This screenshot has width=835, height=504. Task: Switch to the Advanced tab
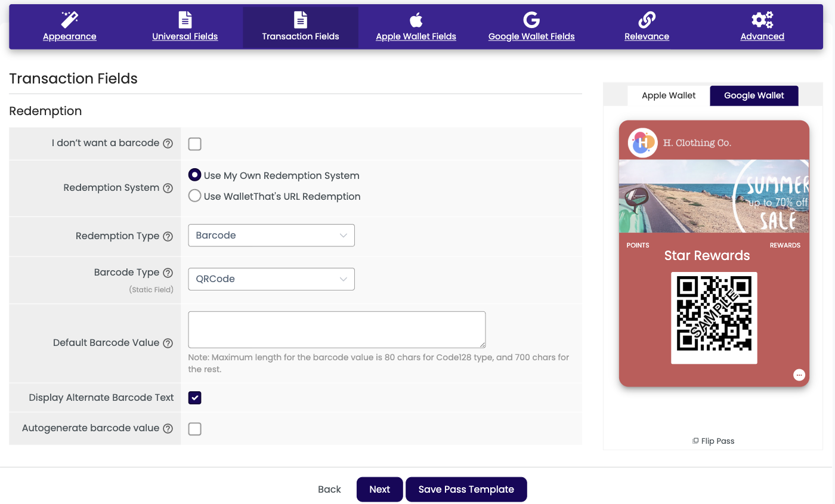(x=762, y=36)
